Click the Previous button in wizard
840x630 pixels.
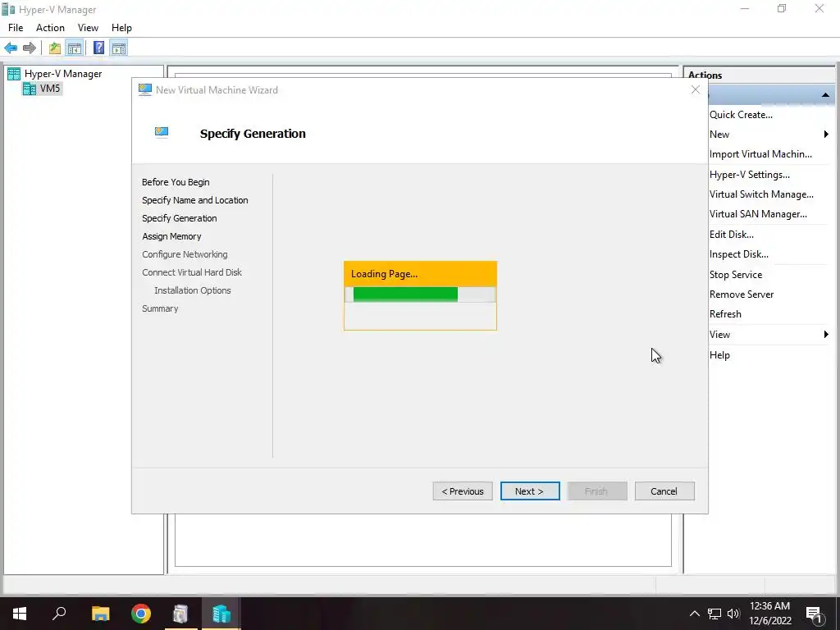click(x=463, y=491)
